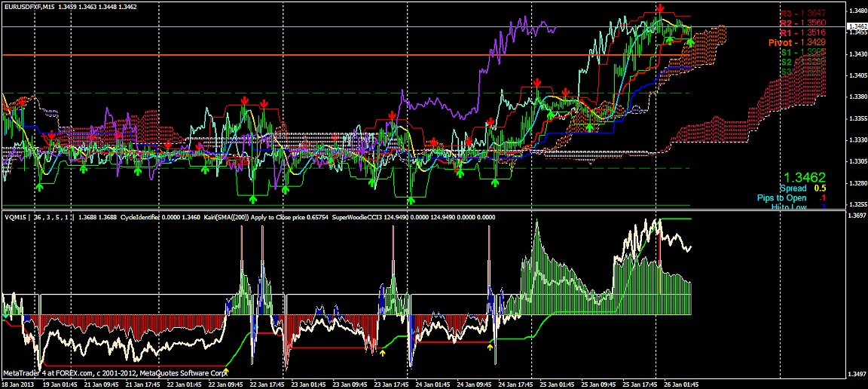Select the R3 resistance level label
Screen dimensions: 868x389
click(x=802, y=14)
